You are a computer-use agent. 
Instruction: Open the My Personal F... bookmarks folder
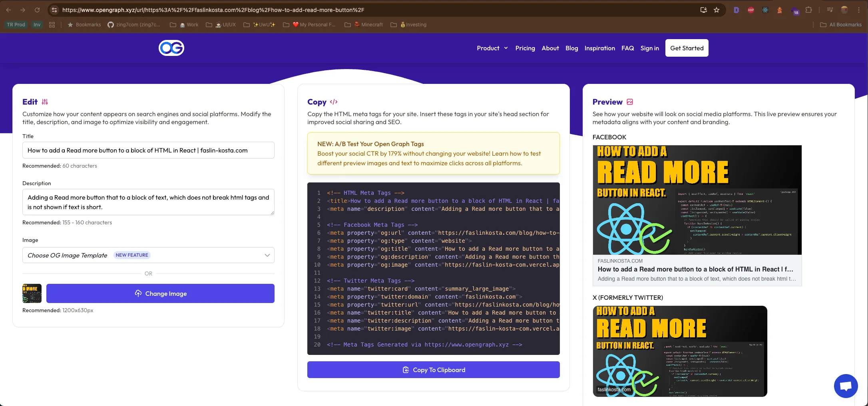pyautogui.click(x=309, y=25)
